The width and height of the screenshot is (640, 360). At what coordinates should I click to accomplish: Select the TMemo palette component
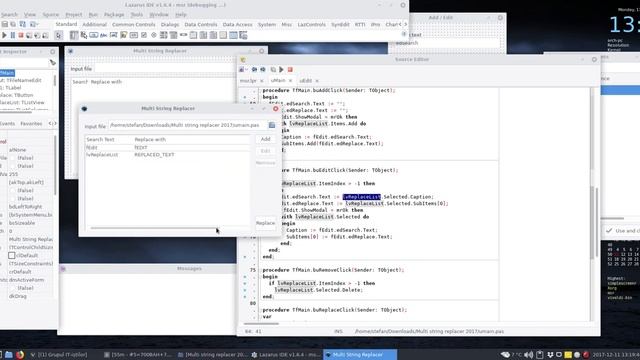124,36
